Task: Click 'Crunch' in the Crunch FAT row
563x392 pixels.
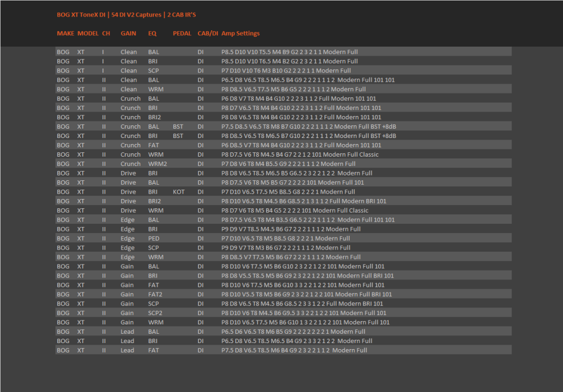Action: pos(130,145)
